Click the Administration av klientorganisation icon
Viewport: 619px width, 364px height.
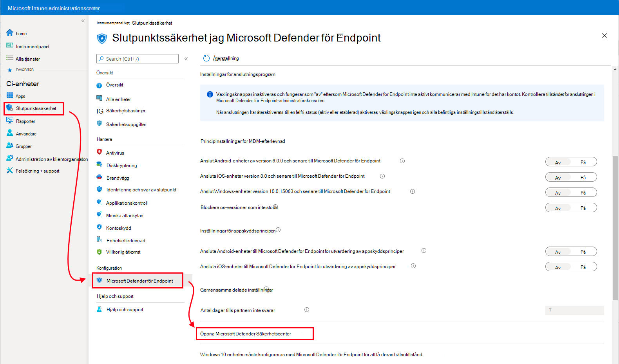10,158
